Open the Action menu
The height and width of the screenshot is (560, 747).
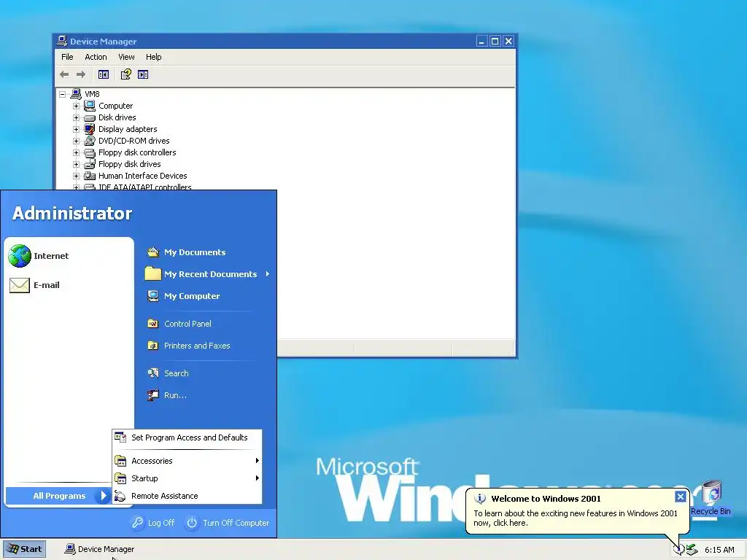(x=96, y=57)
